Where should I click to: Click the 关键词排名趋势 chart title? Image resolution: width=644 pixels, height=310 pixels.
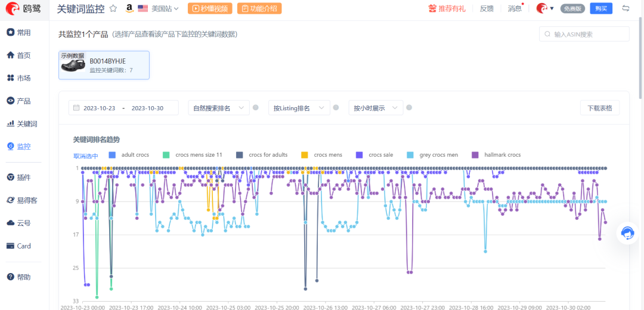click(x=96, y=139)
